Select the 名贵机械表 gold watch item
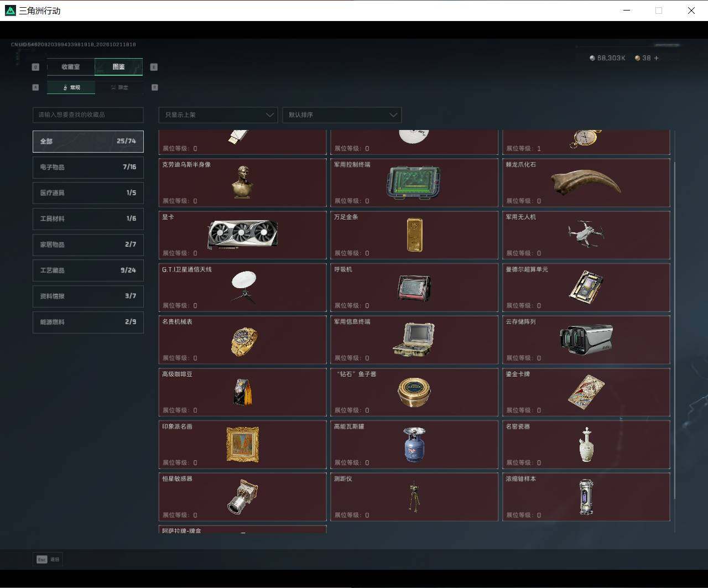708x588 pixels. point(242,340)
